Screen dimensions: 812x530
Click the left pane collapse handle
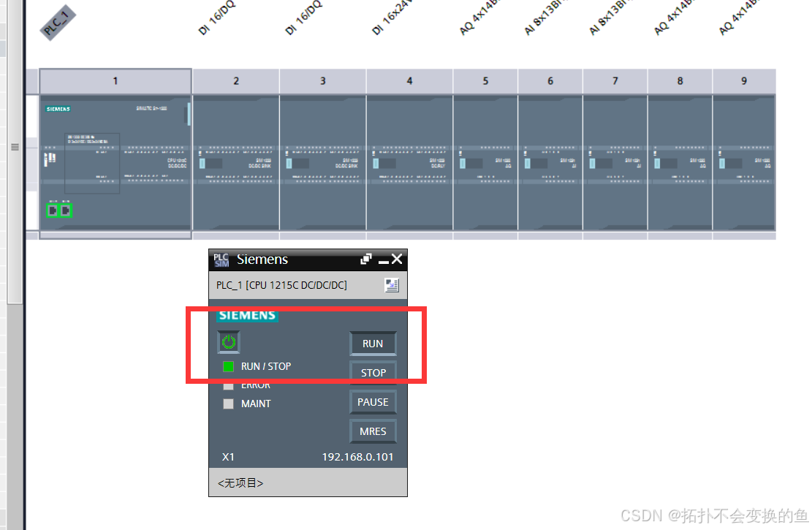[15, 147]
